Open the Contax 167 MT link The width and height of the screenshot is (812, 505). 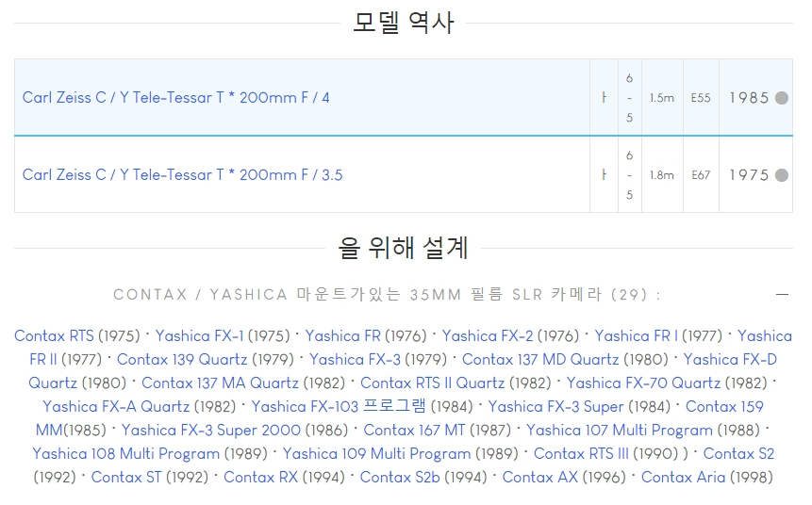coord(414,431)
